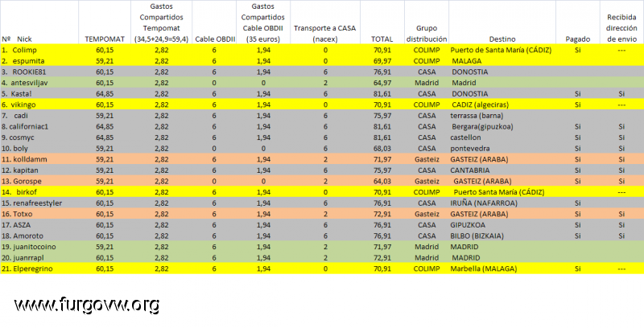Image resolution: width=644 pixels, height=328 pixels.
Task: Select the nick cell '6. vikingo'
Action: [19, 105]
